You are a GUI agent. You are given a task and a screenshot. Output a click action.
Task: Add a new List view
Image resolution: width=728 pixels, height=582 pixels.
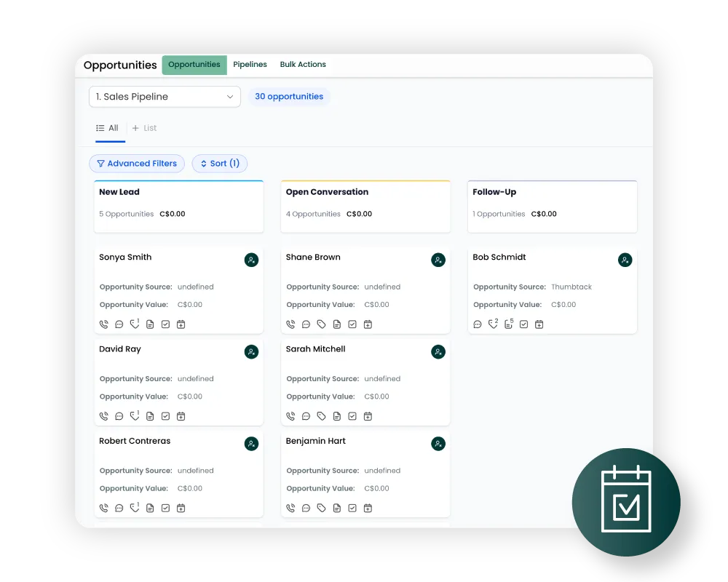(144, 128)
